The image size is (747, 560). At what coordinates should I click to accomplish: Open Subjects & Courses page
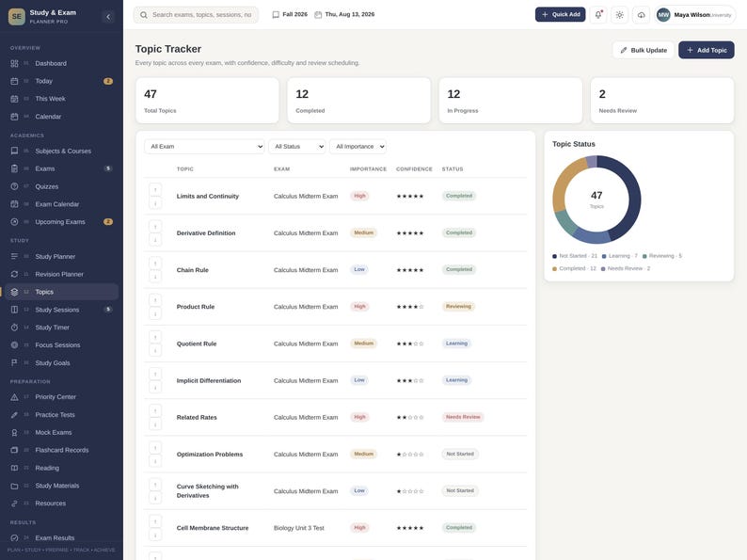point(59,152)
